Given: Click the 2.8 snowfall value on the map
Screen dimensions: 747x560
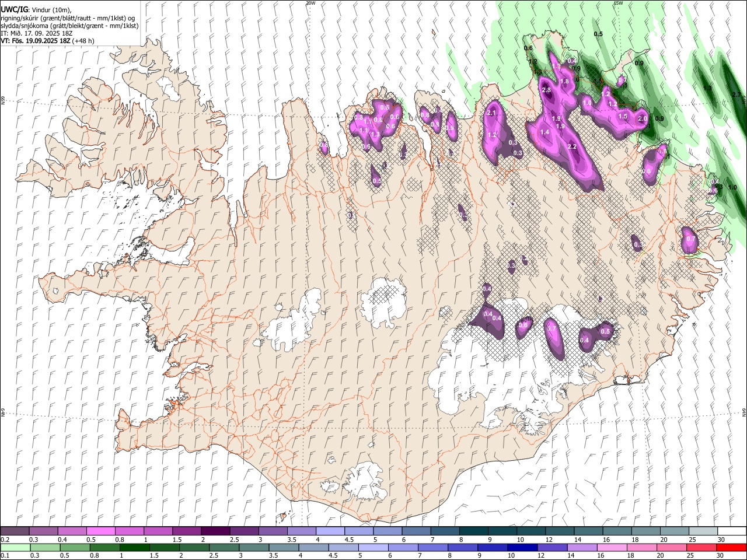Looking at the screenshot, I should tap(547, 90).
